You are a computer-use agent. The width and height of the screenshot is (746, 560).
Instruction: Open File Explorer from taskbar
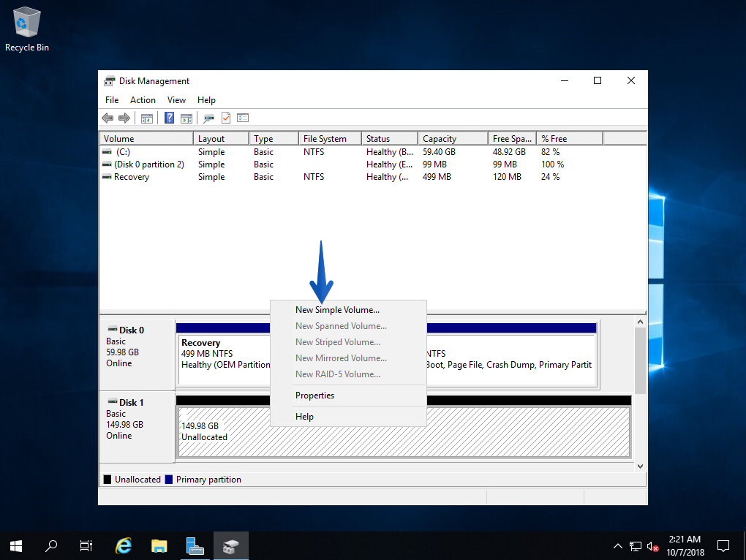pos(159,545)
